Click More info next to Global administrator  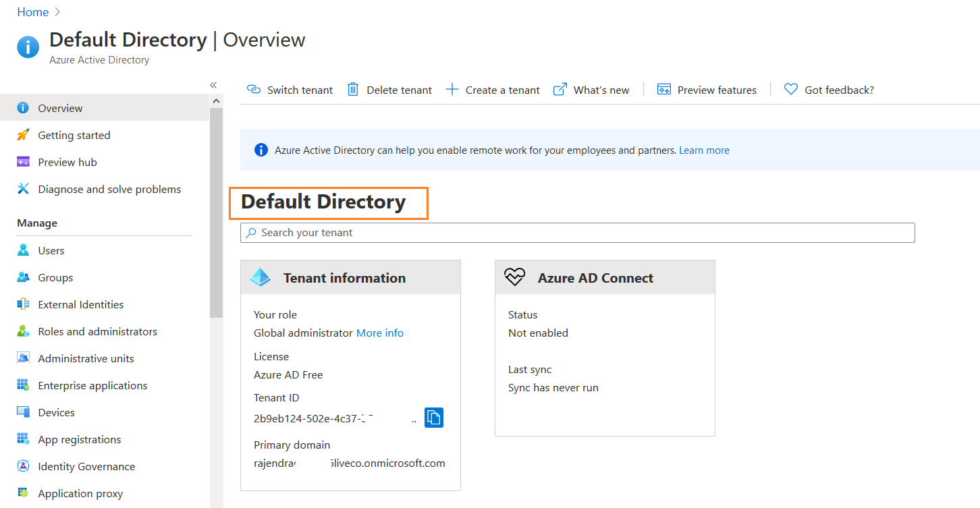click(379, 333)
